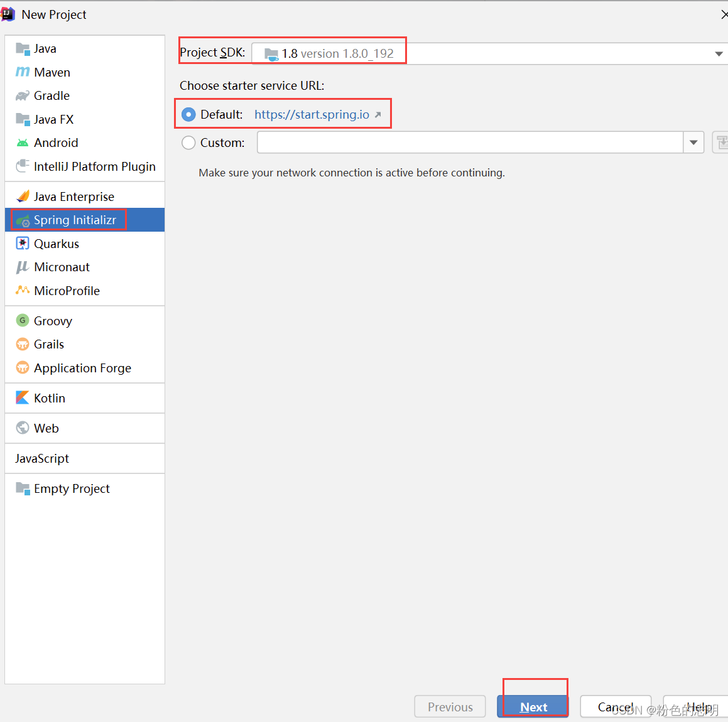Close the New Project dialog
Screen dimensions: 728x722
pos(724,15)
